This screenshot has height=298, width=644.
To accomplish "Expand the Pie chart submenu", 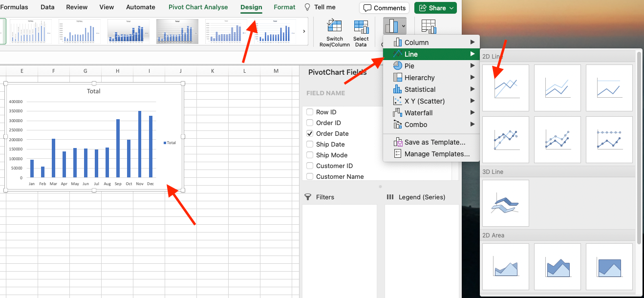I will (x=431, y=66).
